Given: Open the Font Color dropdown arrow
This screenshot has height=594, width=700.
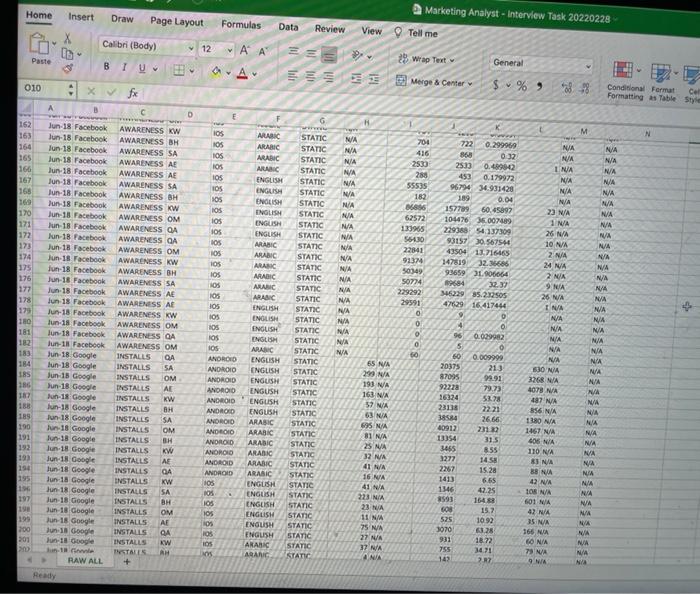Looking at the screenshot, I should [x=254, y=74].
